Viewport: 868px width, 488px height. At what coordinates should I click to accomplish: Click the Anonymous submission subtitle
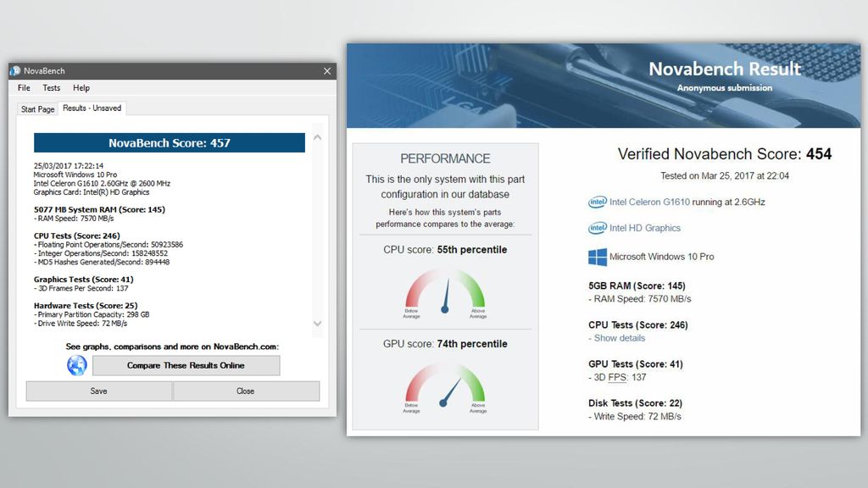click(725, 88)
